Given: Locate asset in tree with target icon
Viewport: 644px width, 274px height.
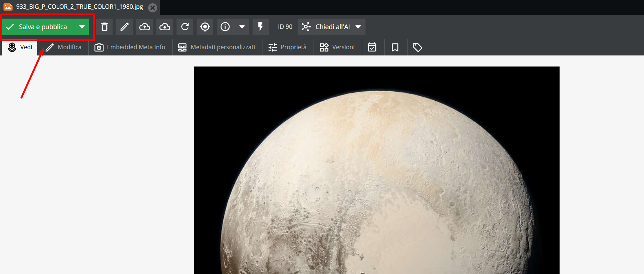Looking at the screenshot, I should (x=205, y=27).
